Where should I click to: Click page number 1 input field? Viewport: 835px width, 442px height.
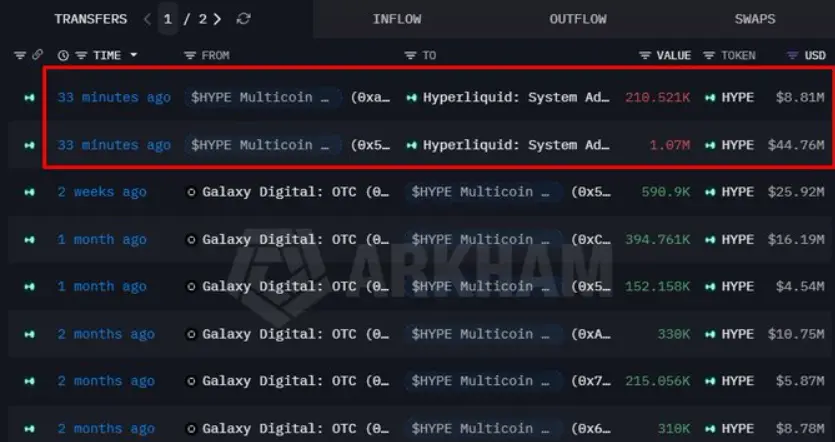168,19
